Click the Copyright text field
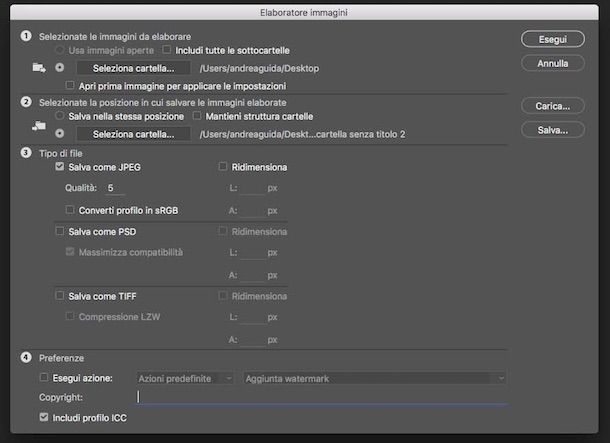The width and height of the screenshot is (610, 443). pyautogui.click(x=322, y=397)
